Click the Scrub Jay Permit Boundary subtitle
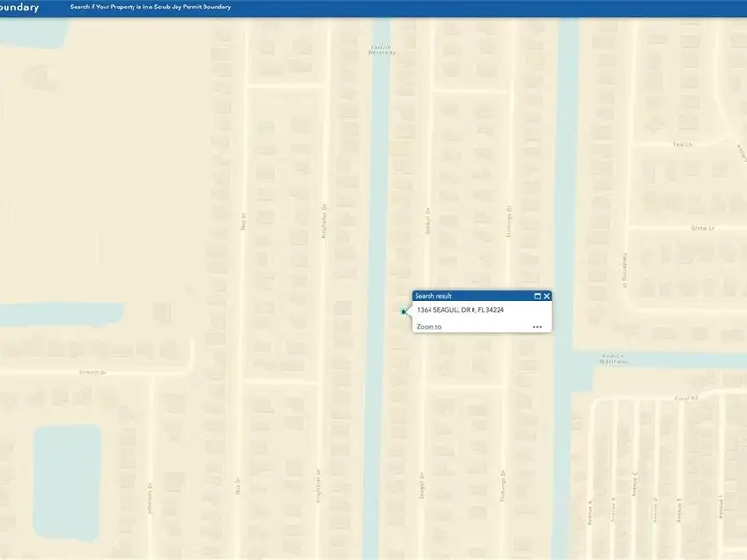 (150, 7)
